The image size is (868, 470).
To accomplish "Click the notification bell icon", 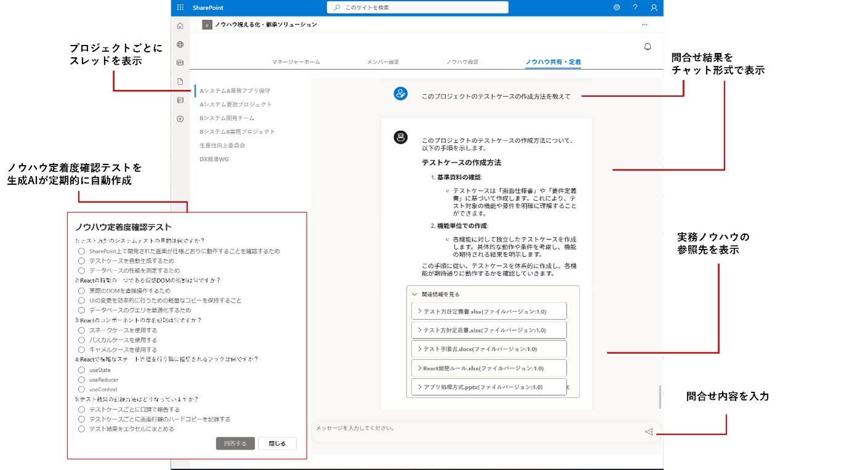I will click(647, 47).
